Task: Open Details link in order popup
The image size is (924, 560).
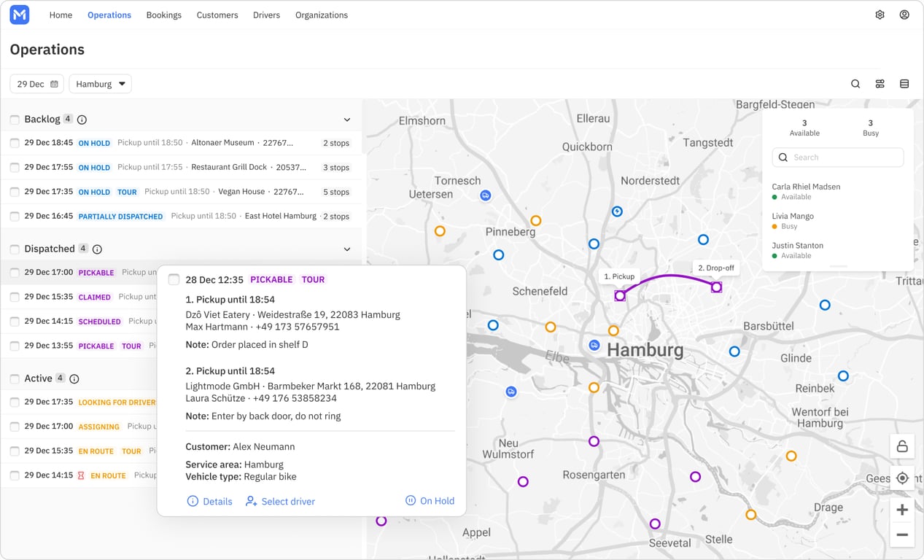Action: coord(210,501)
